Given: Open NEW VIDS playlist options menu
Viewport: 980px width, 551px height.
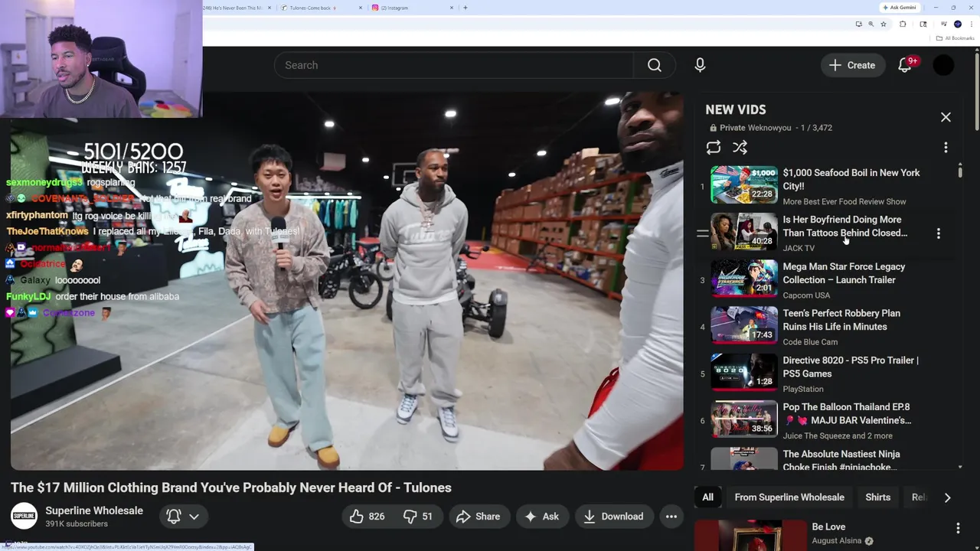Looking at the screenshot, I should pyautogui.click(x=946, y=147).
